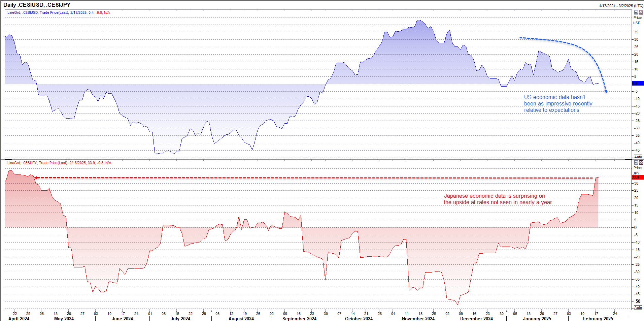Click the -20 tick on USD axis
Image resolution: width=644 pixels, height=321 pixels.
point(637,113)
